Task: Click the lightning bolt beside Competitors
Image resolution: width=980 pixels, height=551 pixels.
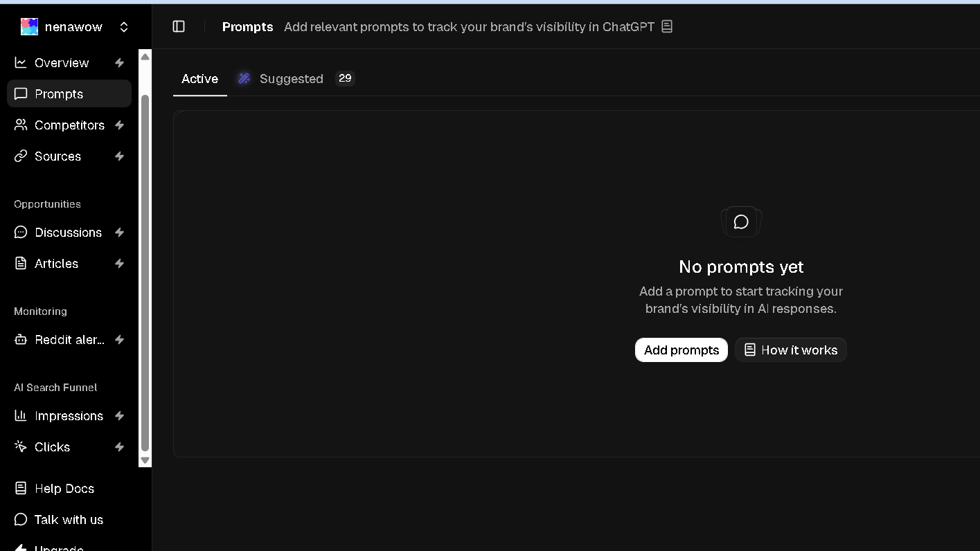Action: [x=118, y=125]
